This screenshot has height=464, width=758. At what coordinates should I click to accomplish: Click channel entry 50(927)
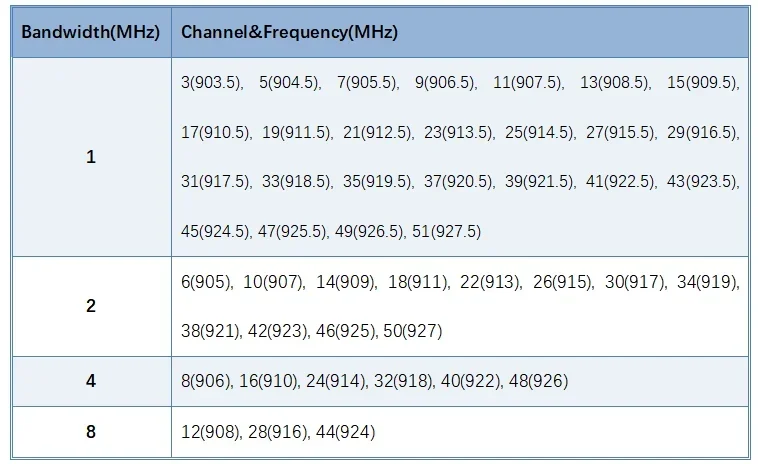click(x=412, y=332)
